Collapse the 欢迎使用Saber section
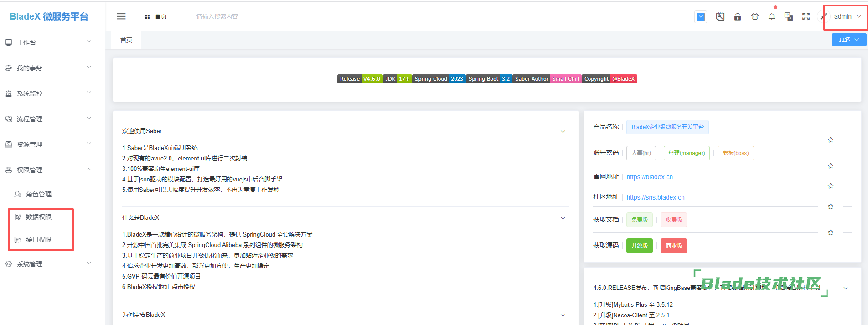Viewport: 868px width, 325px height. pos(563,131)
